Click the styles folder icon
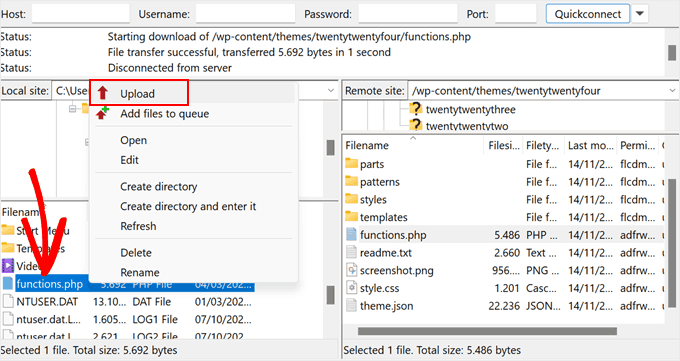The image size is (680, 361). (x=351, y=199)
